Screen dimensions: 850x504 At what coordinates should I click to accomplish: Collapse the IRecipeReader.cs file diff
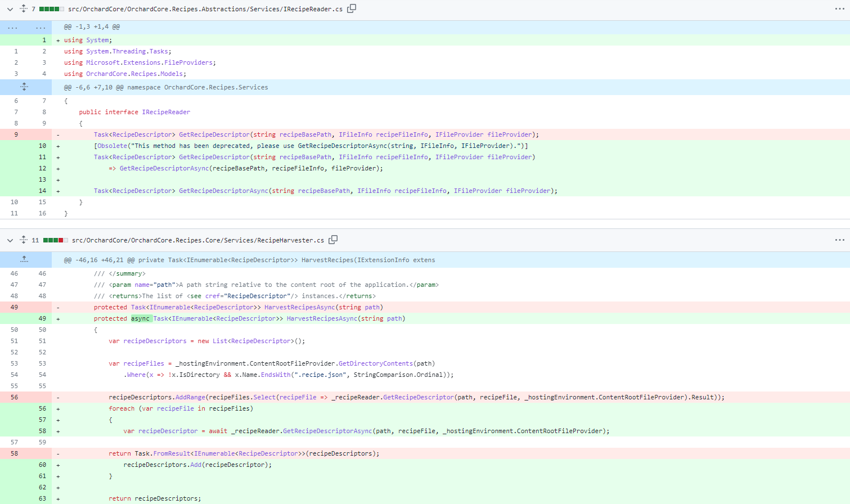(x=10, y=9)
